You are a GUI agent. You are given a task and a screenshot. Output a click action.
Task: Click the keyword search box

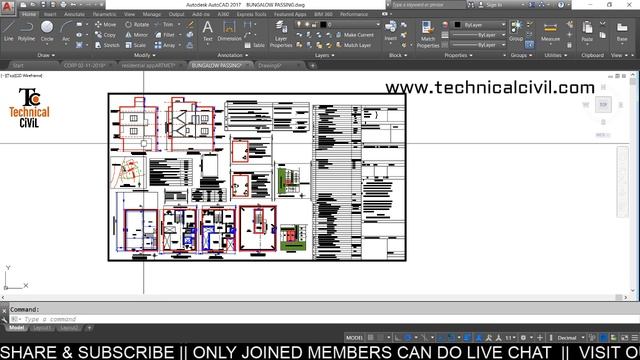coord(427,5)
